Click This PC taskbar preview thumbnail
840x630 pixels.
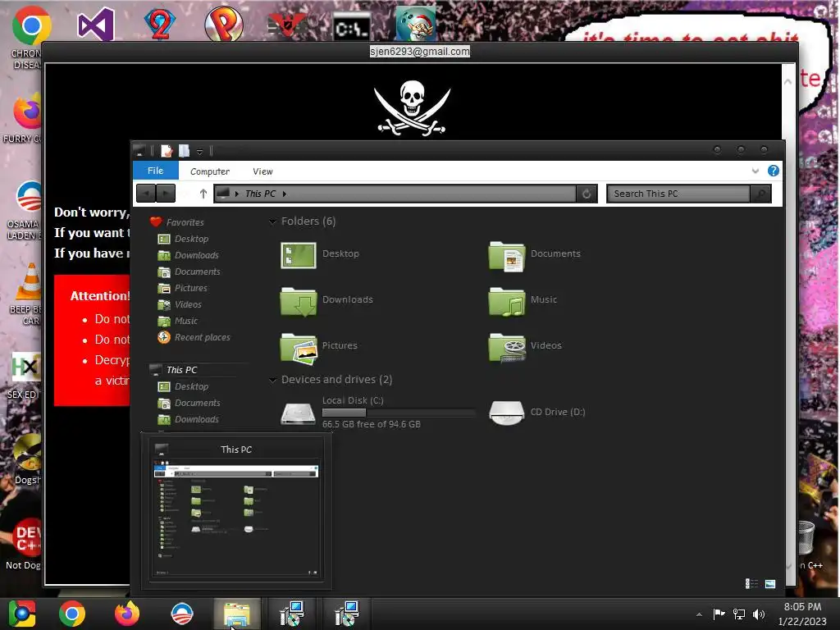coord(236,510)
